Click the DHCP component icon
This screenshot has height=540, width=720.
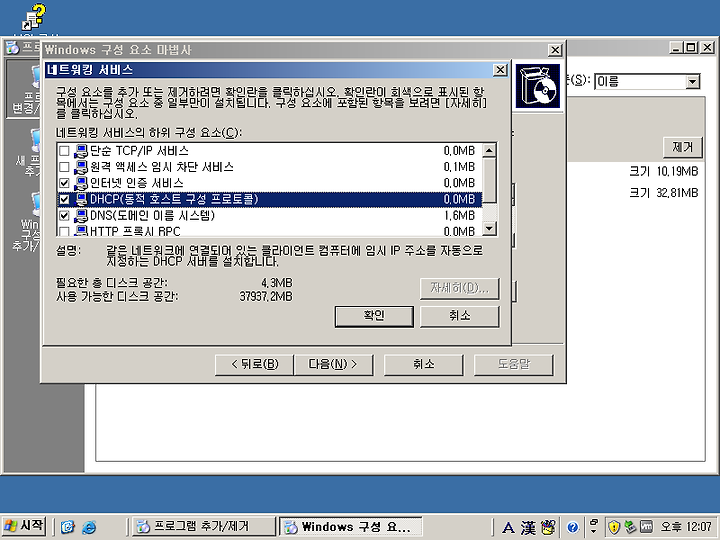(x=81, y=199)
